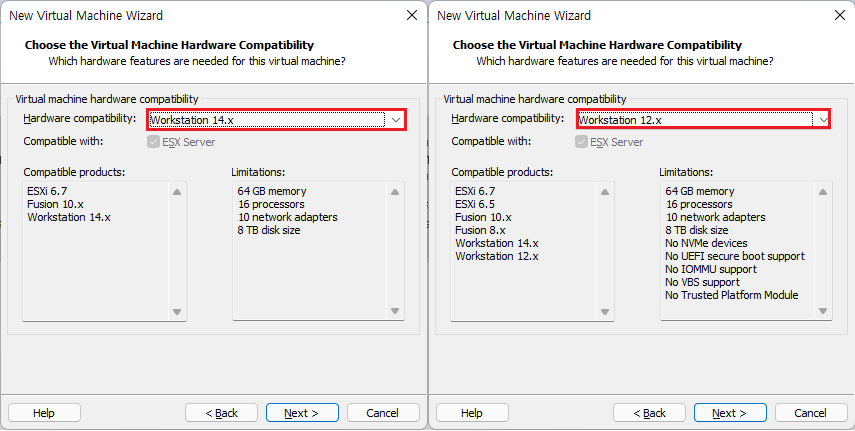The height and width of the screenshot is (431, 855).
Task: Select ESXi 6.7 in right wizard's product list
Action: [x=475, y=191]
